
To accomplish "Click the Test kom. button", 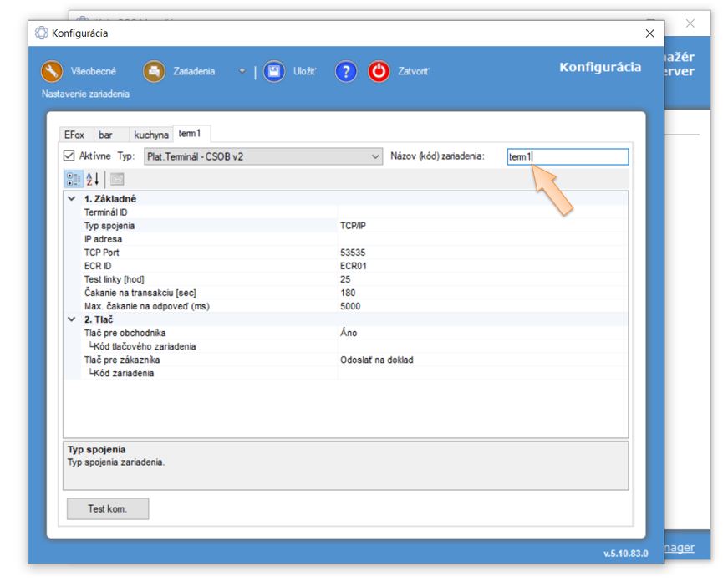I will [107, 508].
